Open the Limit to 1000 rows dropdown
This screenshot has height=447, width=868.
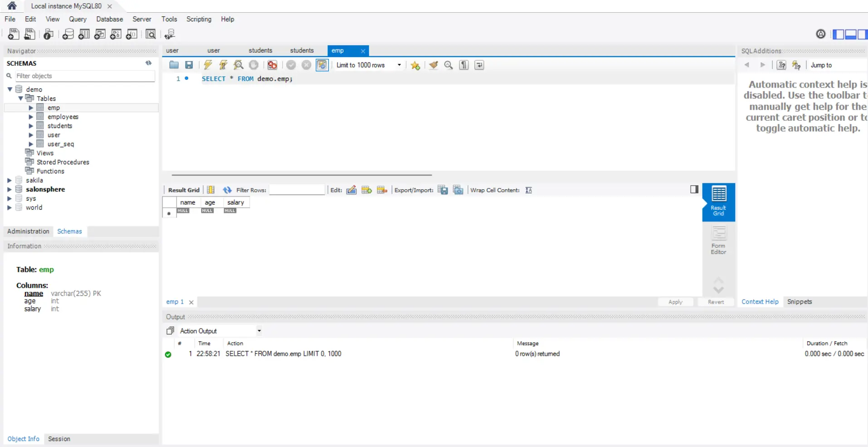399,65
